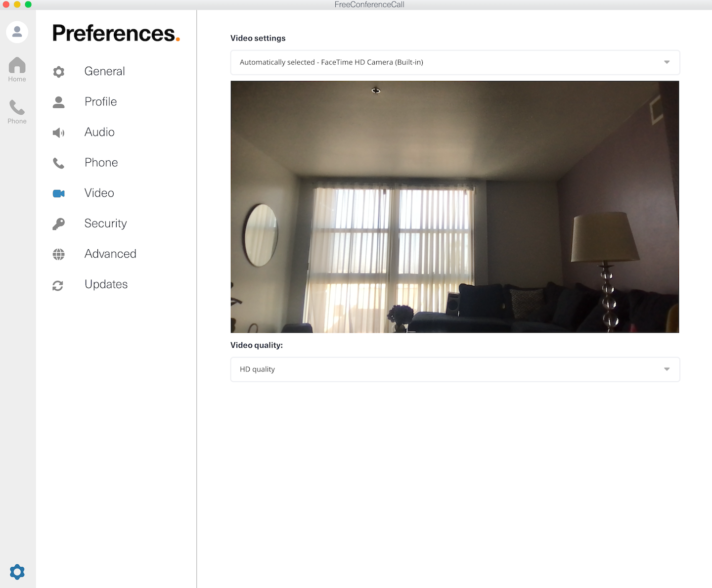Open the Phone preferences label
Screen dimensions: 712x588
point(101,163)
